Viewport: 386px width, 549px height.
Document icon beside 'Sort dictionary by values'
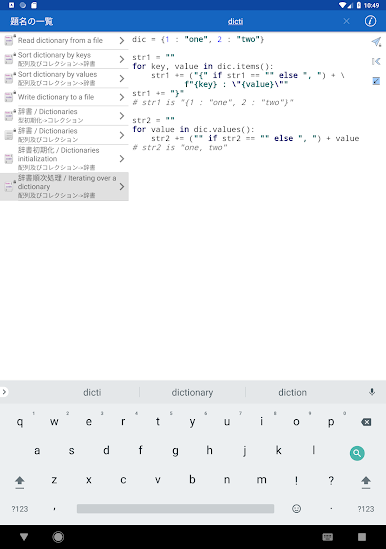point(9,78)
